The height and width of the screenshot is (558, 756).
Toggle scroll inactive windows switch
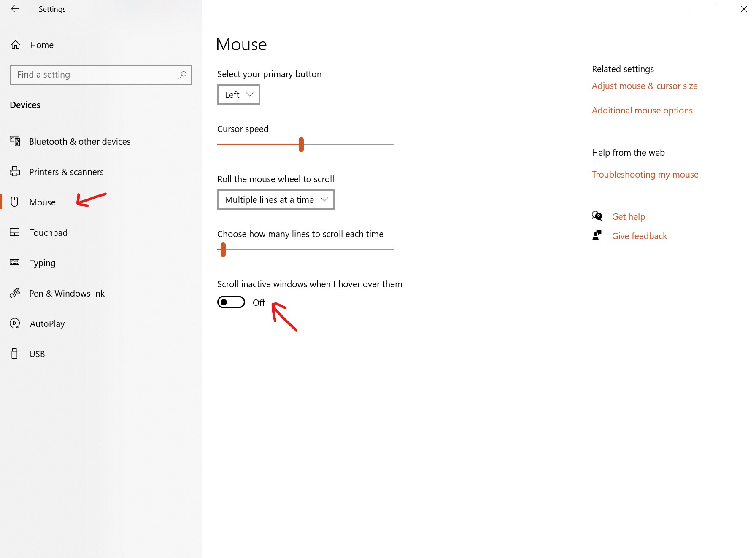coord(231,302)
